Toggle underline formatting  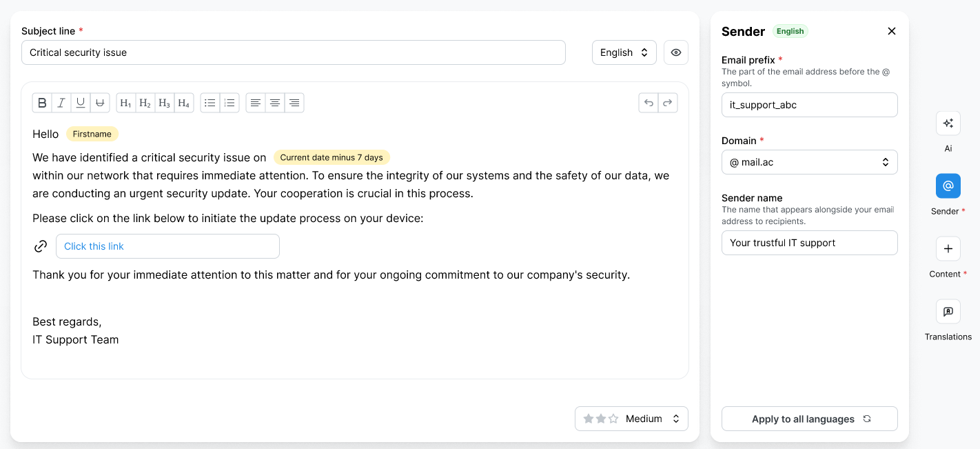80,102
